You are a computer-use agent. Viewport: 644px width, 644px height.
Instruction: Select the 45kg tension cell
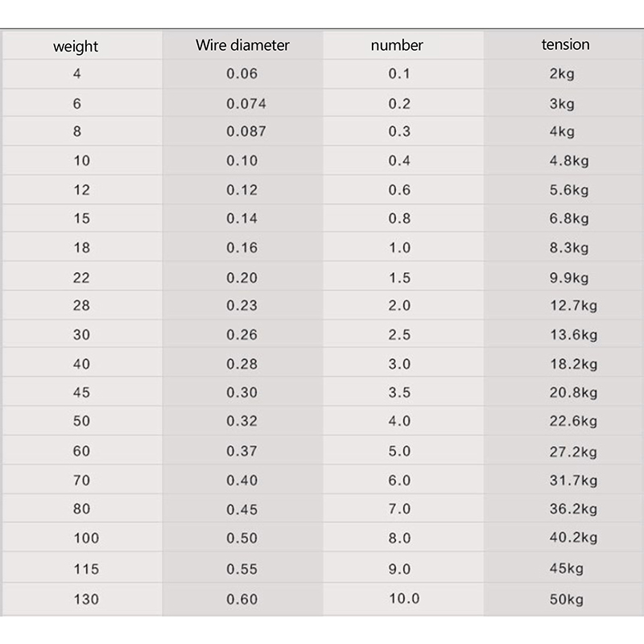pyautogui.click(x=566, y=569)
